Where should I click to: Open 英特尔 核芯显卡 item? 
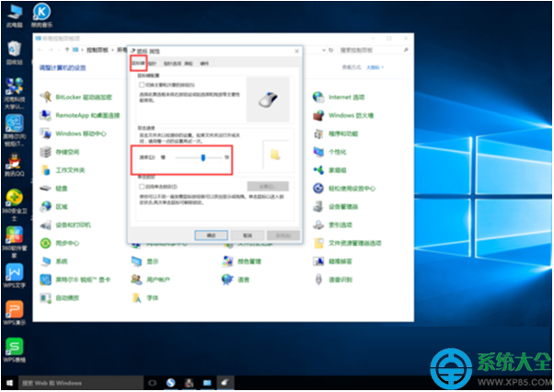pyautogui.click(x=75, y=280)
